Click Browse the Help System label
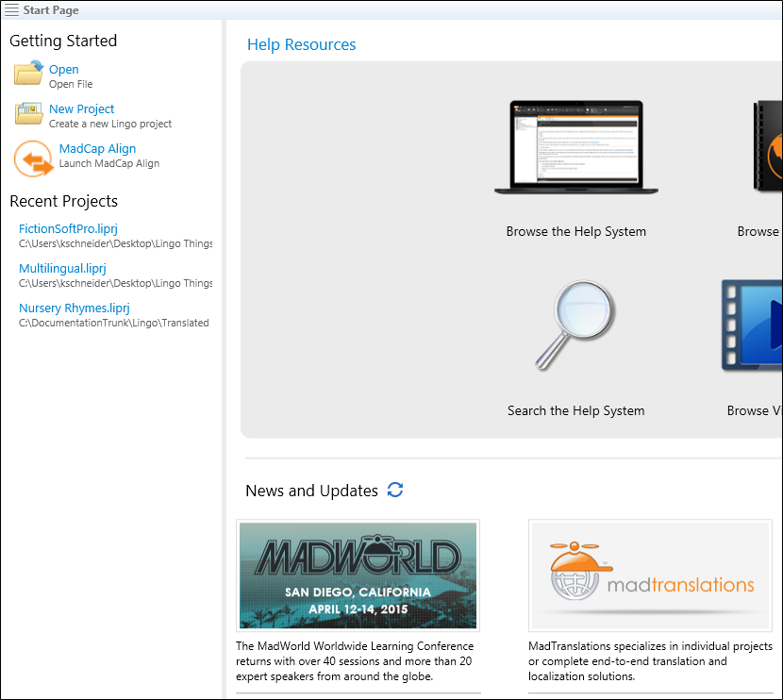783x700 pixels. (576, 231)
